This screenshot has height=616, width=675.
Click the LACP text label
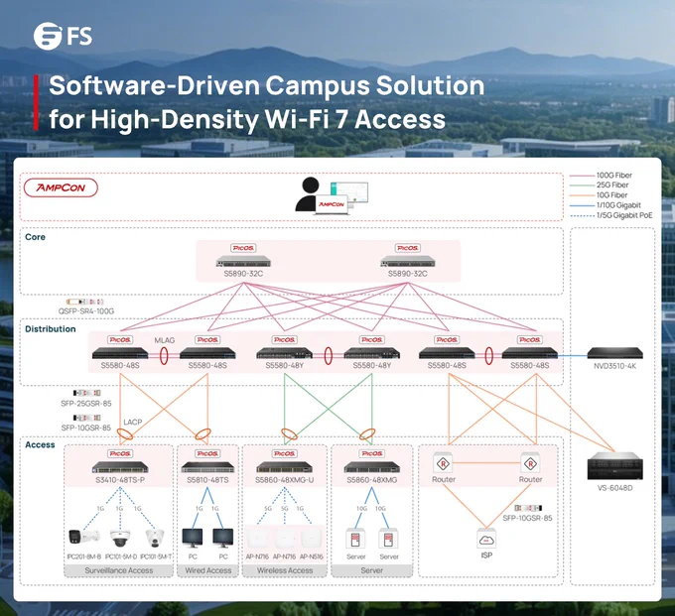pos(133,422)
